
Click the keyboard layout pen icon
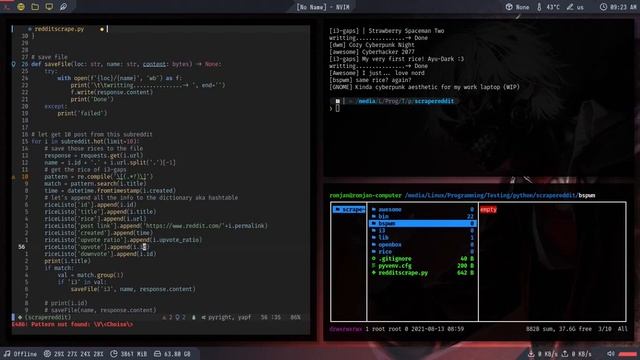click(570, 7)
